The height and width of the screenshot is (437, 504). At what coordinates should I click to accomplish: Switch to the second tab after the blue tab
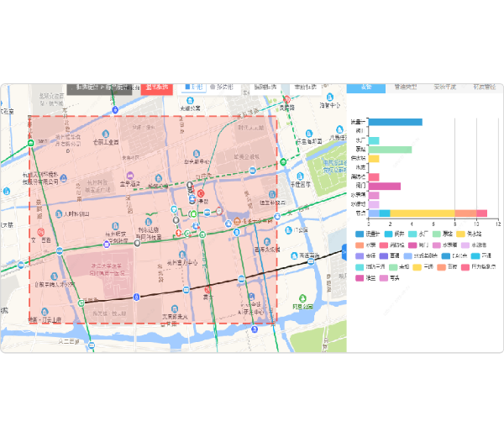444,87
